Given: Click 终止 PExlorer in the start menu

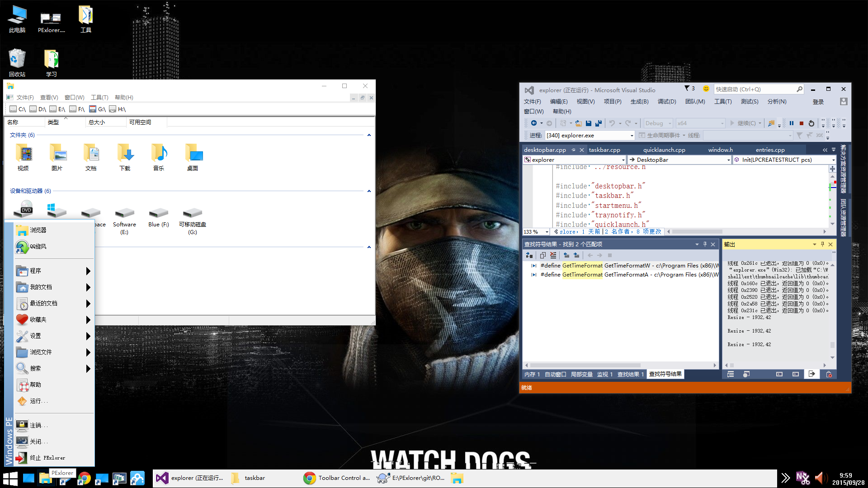Looking at the screenshot, I should pos(54,458).
